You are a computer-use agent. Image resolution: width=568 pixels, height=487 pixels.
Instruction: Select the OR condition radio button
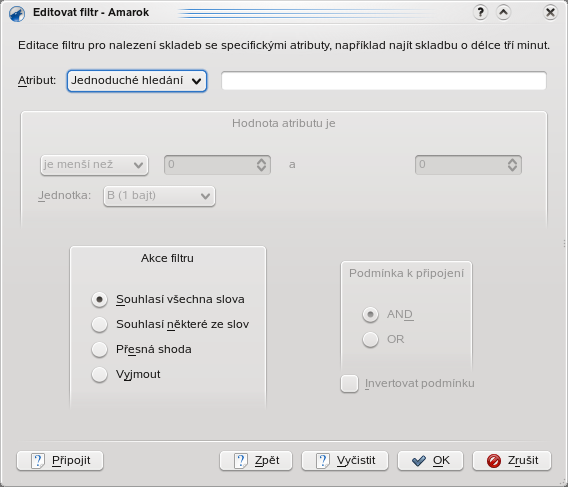(370, 340)
